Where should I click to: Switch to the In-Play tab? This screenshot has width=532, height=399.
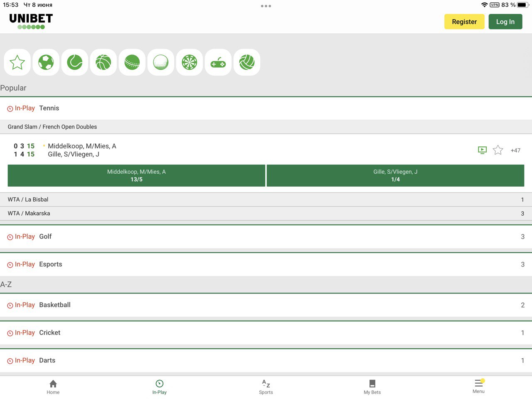point(160,387)
